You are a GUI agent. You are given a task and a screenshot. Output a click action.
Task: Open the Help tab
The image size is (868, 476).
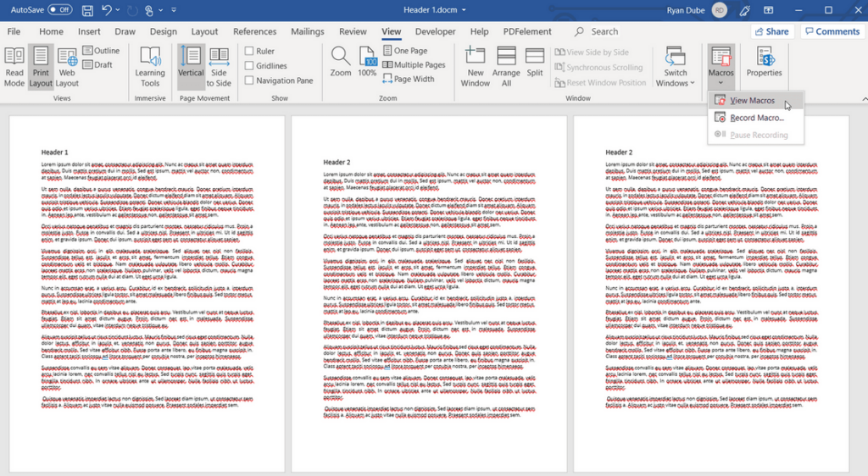coord(480,31)
